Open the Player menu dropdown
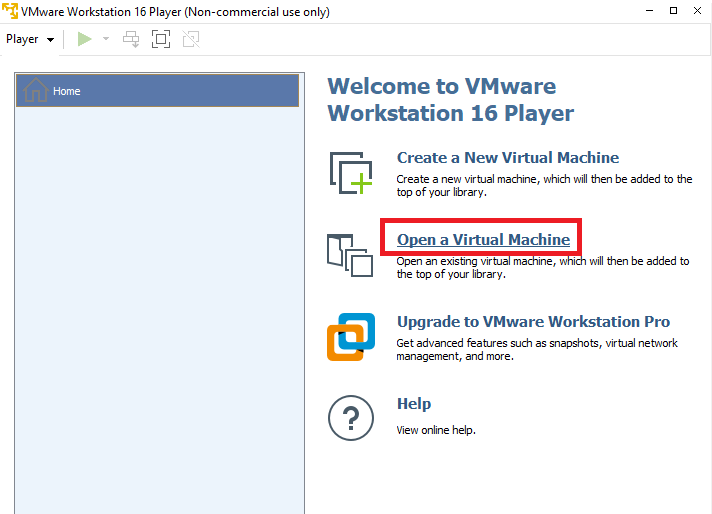The width and height of the screenshot is (712, 514). pos(30,40)
